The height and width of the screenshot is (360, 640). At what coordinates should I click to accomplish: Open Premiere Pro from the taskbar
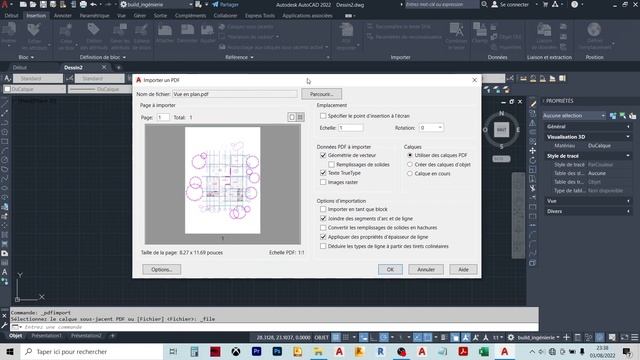[x=256, y=351]
